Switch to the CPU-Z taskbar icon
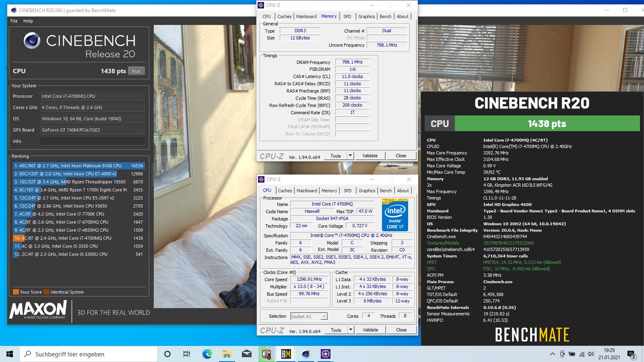 326,354
